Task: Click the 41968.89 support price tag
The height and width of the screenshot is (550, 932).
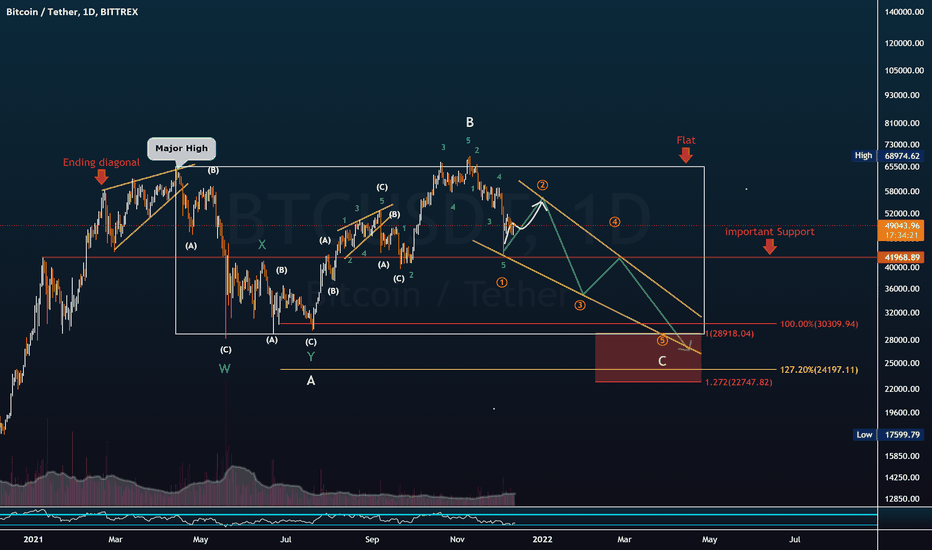Action: 902,257
